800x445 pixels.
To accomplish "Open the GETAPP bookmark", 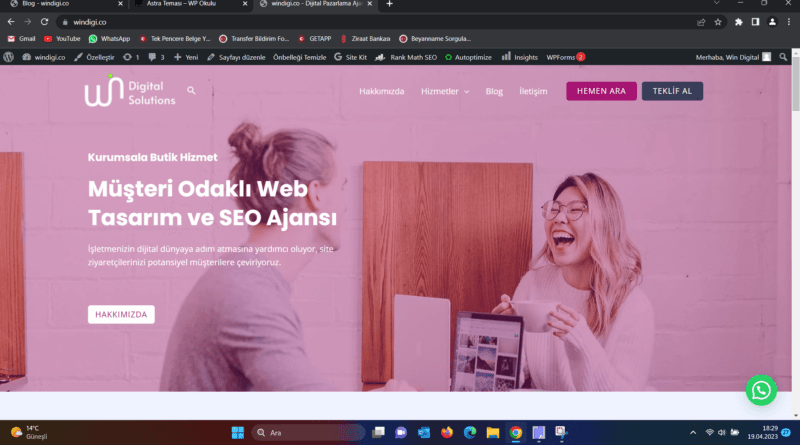I will click(x=315, y=39).
